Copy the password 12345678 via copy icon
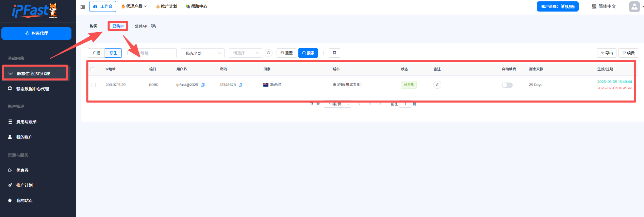Image resolution: width=644 pixels, height=217 pixels. tap(241, 85)
